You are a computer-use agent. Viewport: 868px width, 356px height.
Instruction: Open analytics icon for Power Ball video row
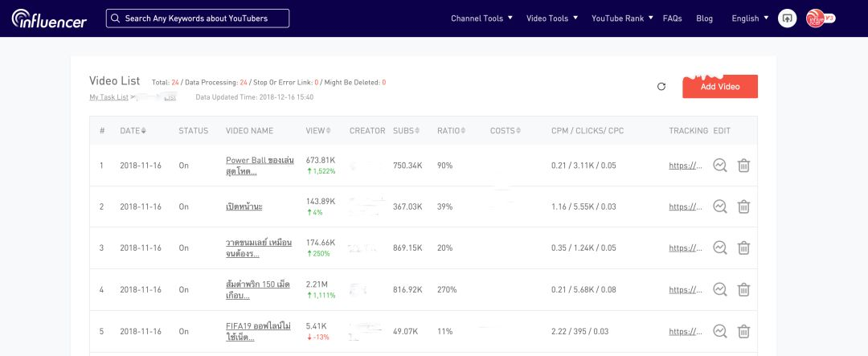point(719,165)
